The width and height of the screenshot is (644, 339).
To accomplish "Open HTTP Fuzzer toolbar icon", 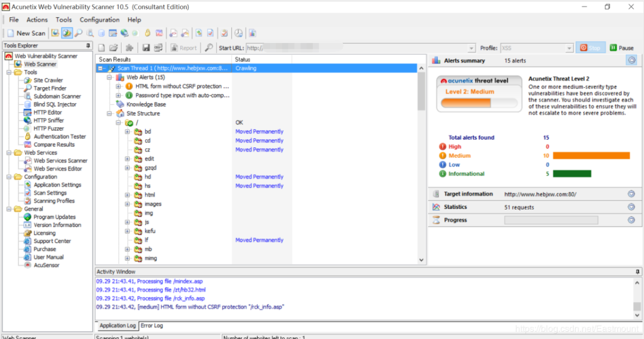I will 135,33.
